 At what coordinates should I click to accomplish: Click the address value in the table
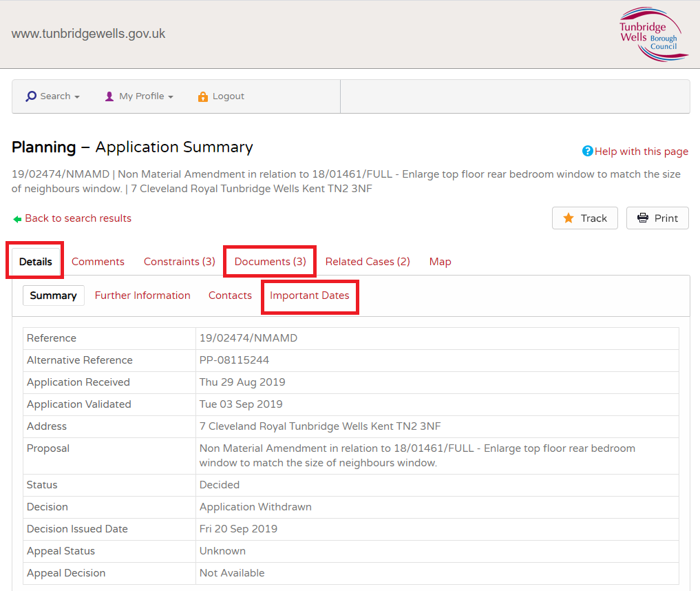tap(320, 426)
